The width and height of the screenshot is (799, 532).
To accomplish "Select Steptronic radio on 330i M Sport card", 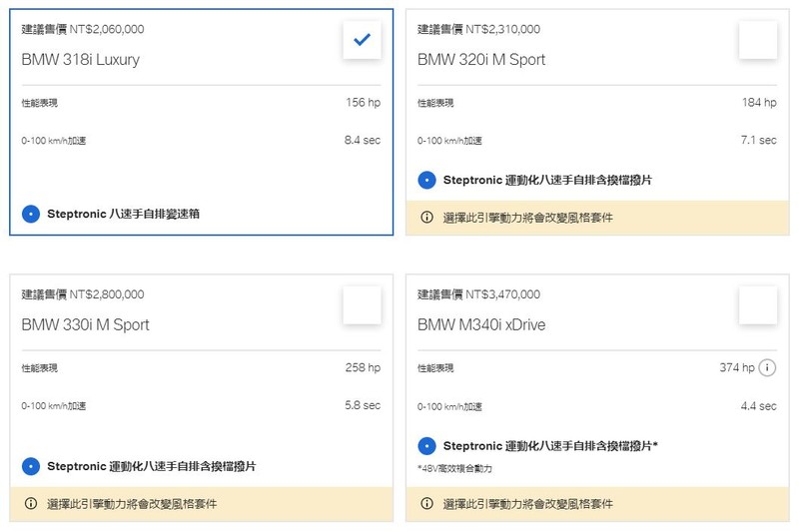I will pyautogui.click(x=31, y=466).
